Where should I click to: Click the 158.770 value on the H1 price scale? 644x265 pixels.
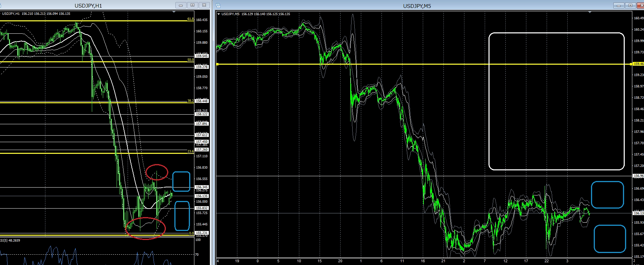(x=202, y=88)
